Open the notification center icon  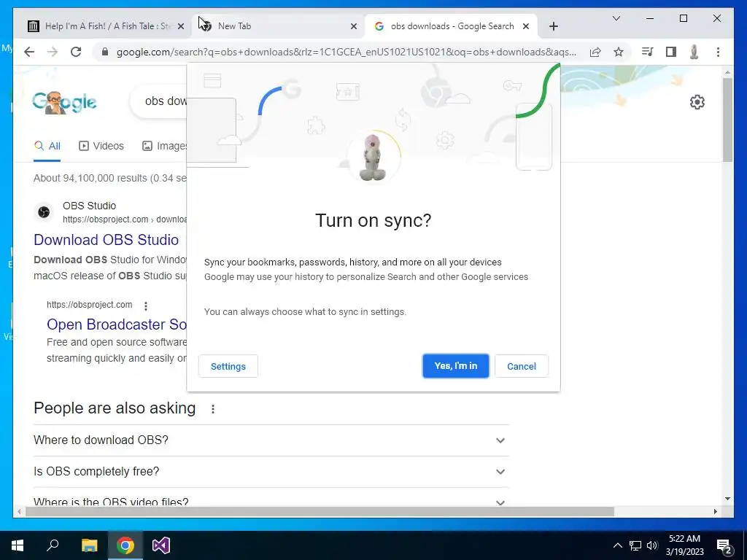pyautogui.click(x=724, y=545)
